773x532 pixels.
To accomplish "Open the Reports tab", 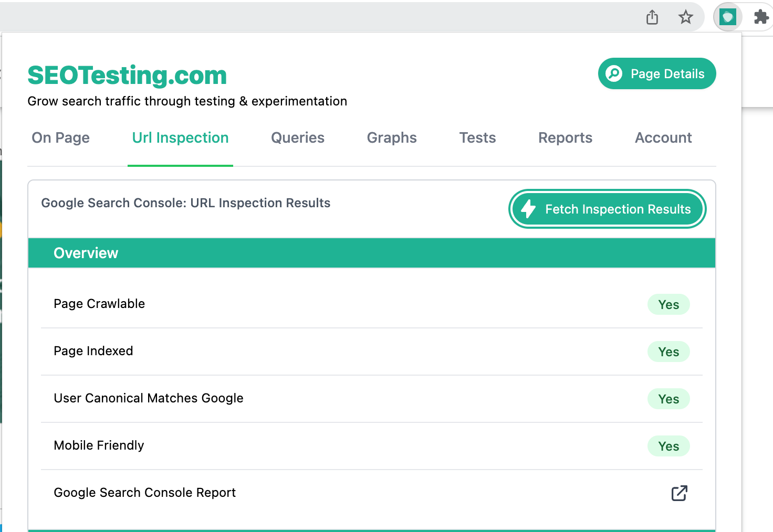I will tap(566, 138).
